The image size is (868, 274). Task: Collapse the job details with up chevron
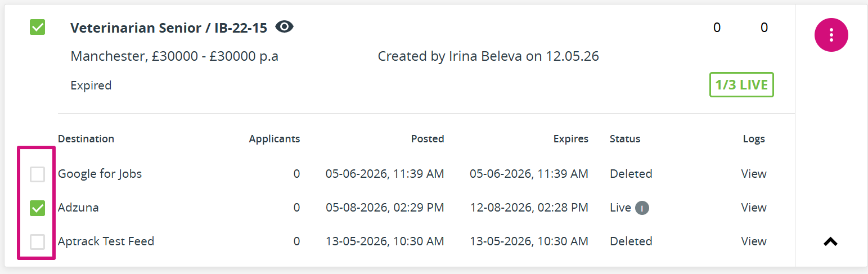[830, 242]
